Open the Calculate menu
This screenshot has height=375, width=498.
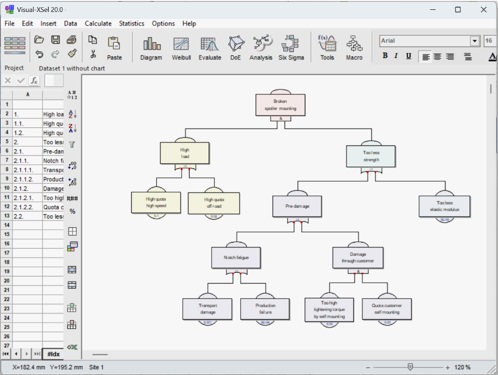point(98,24)
